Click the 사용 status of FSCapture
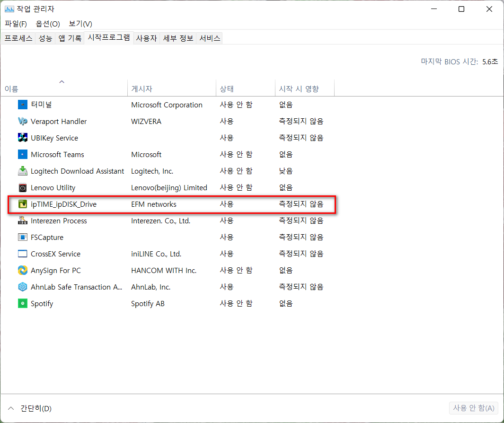Image resolution: width=504 pixels, height=423 pixels. pos(227,237)
